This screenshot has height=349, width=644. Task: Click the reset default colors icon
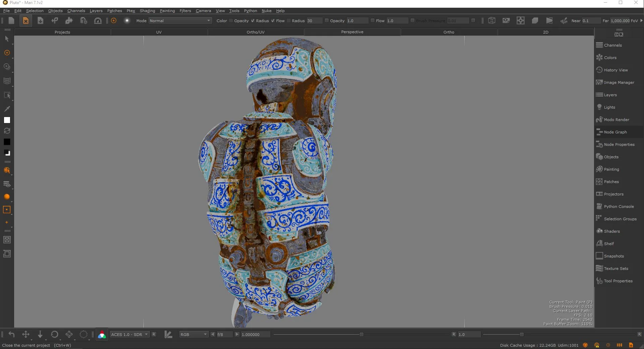pyautogui.click(x=7, y=153)
